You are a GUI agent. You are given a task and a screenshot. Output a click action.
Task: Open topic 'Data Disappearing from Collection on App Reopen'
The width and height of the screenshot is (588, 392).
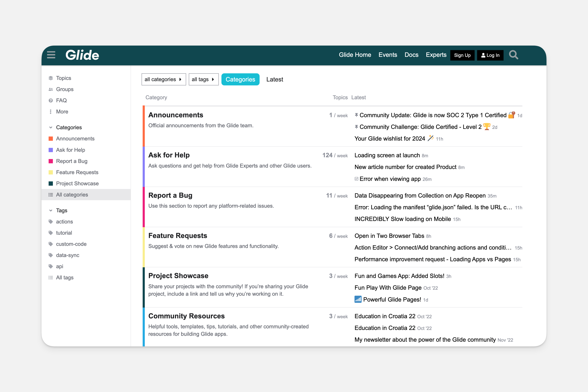pos(420,196)
